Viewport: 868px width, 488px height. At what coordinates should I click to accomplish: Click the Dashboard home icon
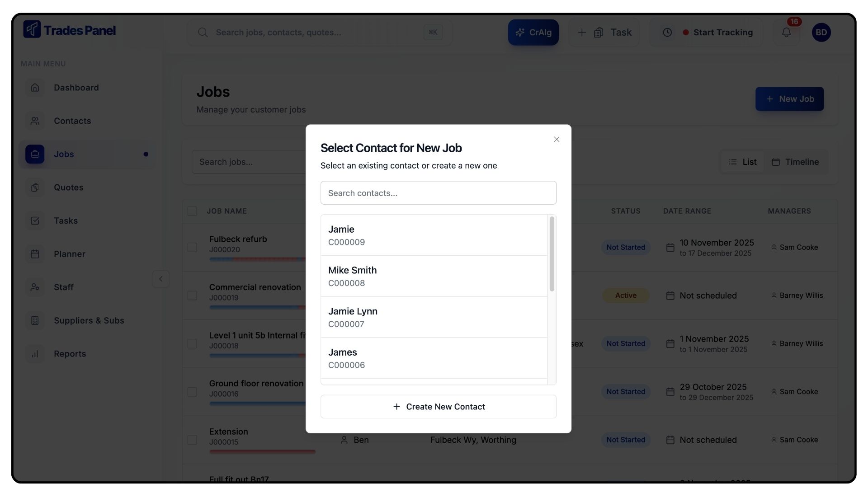coord(35,88)
